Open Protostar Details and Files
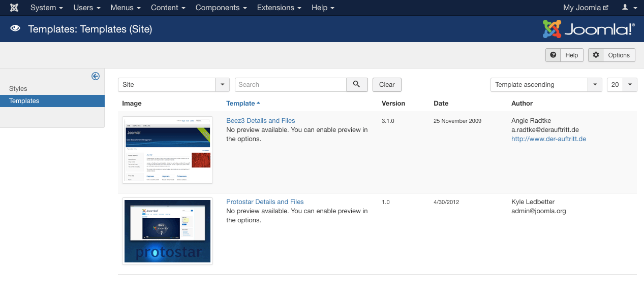 coord(265,202)
